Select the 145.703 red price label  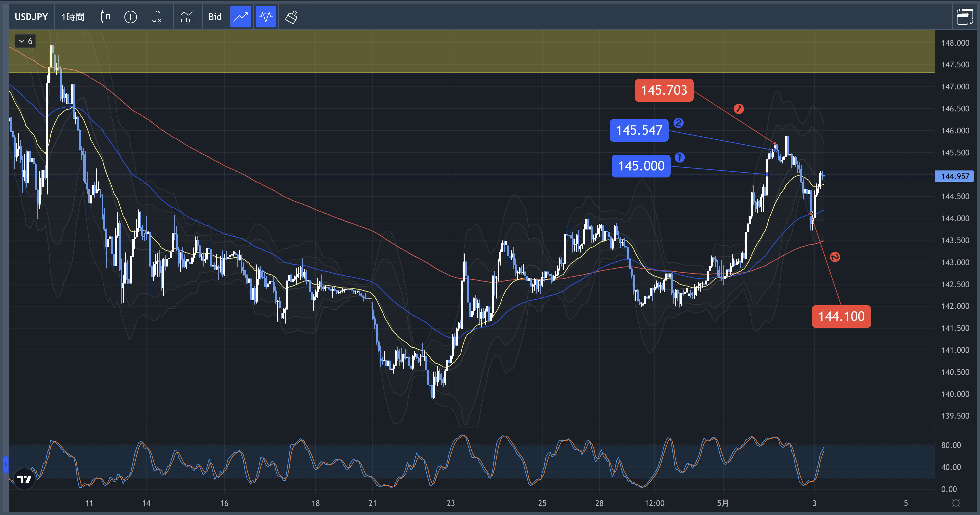664,90
